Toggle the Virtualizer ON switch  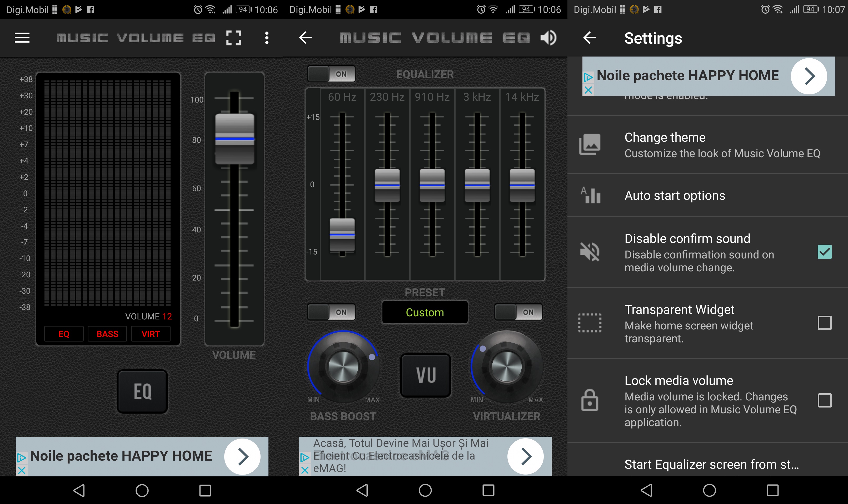pos(518,312)
